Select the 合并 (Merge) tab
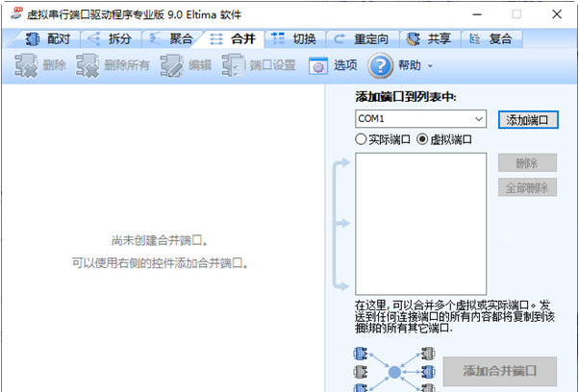Screen dimensions: 579x392 click(x=234, y=38)
